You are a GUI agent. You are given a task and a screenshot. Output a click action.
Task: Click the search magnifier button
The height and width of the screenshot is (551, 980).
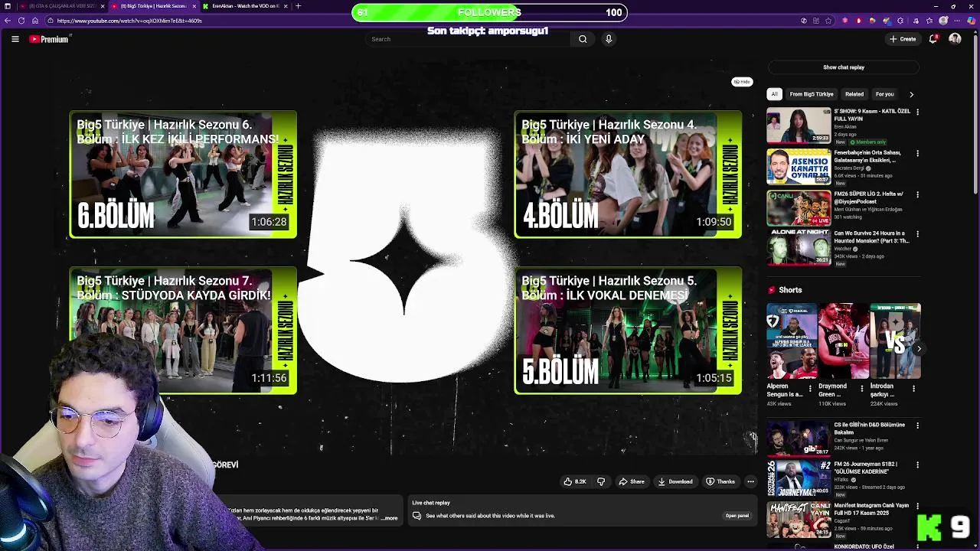click(x=583, y=39)
